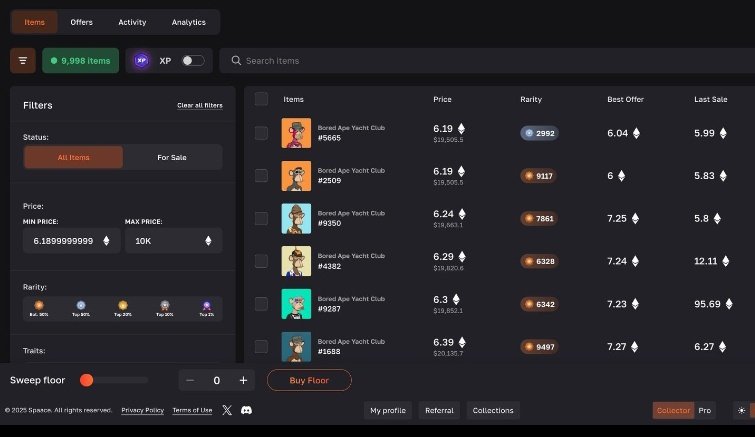Switch status filter to For Sale
Image resolution: width=755 pixels, height=437 pixels.
172,157
